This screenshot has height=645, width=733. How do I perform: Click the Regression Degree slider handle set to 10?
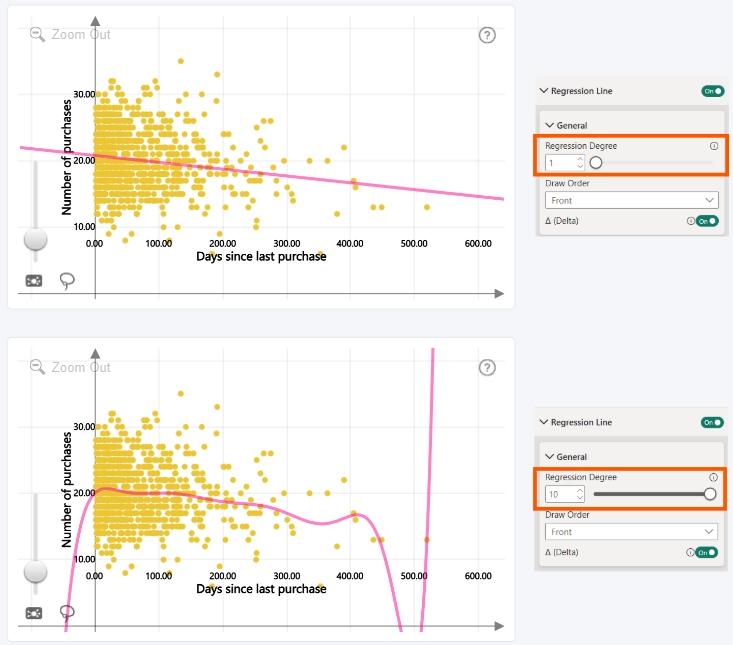pyautogui.click(x=710, y=494)
